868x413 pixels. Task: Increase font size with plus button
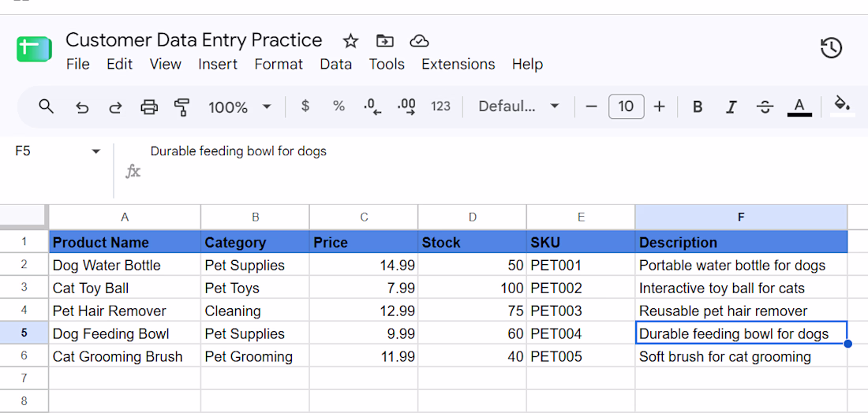click(659, 106)
